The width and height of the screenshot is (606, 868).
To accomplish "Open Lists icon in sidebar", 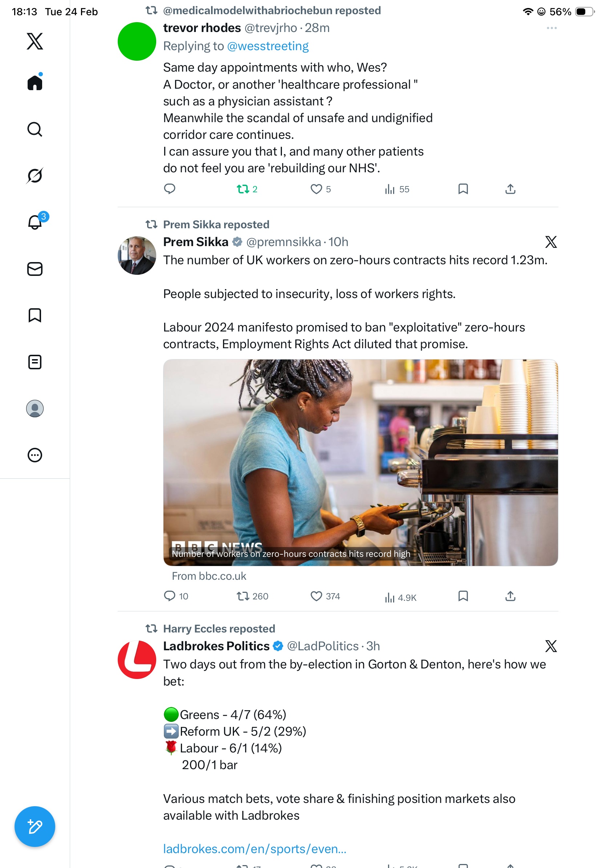I will point(35,362).
